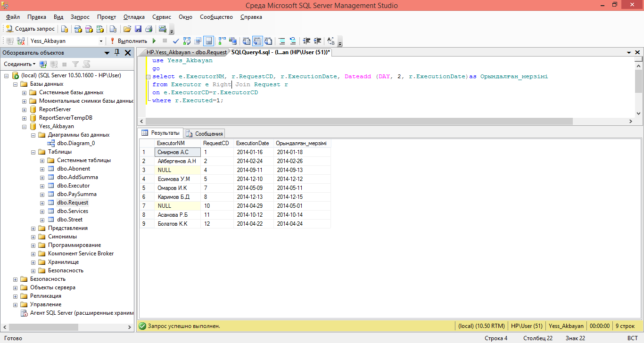
Task: Click the XMLA query icon
Action: click(100, 29)
